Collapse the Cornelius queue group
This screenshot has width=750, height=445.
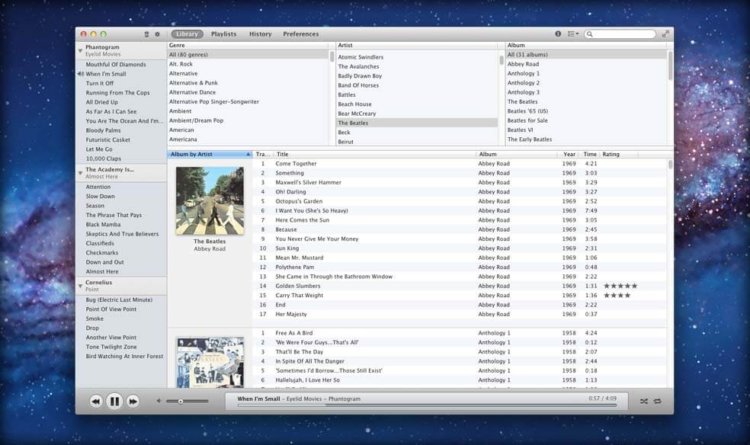[x=80, y=286]
